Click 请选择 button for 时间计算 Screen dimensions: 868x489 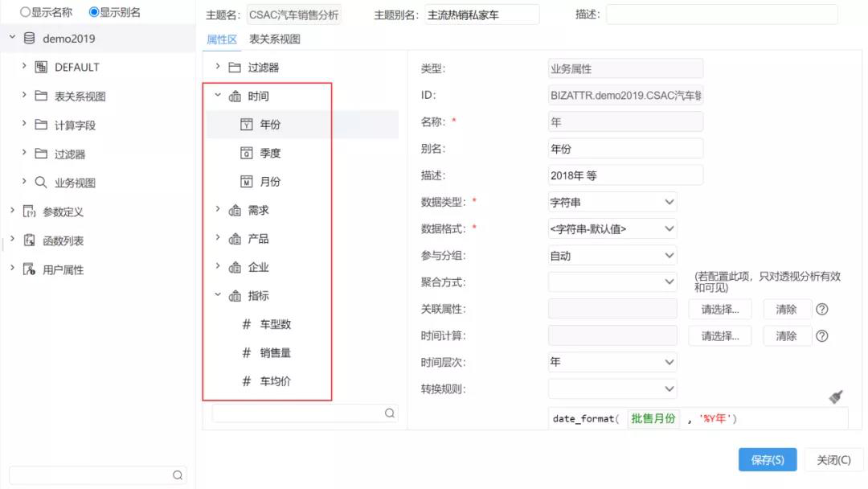(x=720, y=335)
